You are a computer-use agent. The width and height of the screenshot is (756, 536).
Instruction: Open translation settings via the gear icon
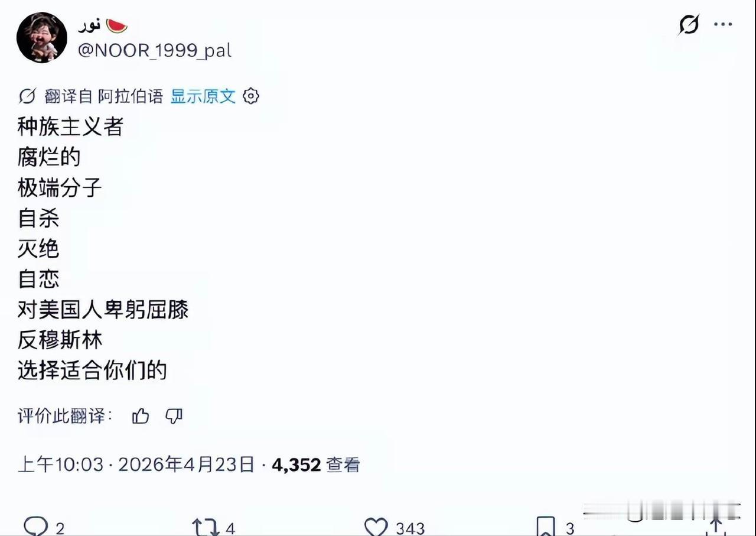[x=251, y=96]
